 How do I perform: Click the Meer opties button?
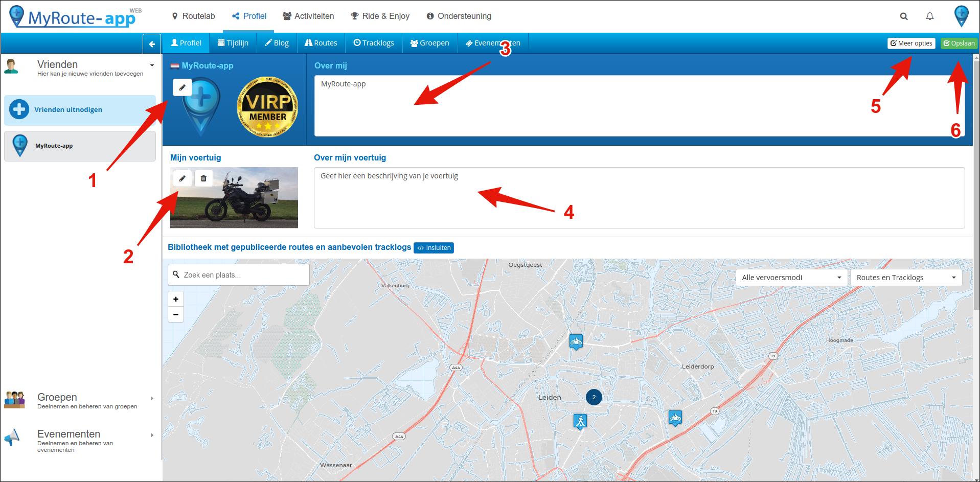point(911,43)
